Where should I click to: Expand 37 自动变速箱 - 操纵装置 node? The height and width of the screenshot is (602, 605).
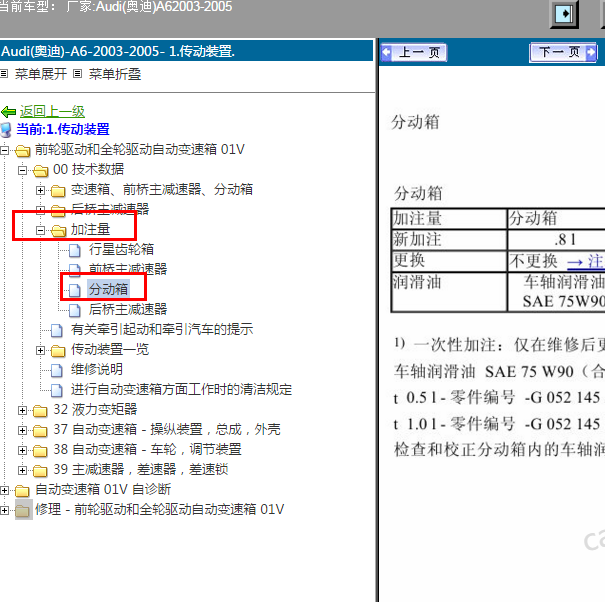[x=22, y=430]
